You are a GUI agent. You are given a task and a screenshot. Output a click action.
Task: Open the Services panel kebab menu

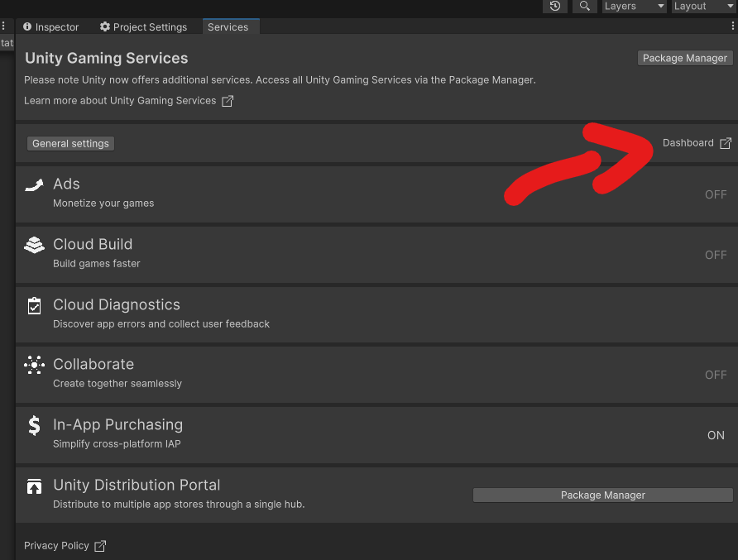(732, 26)
